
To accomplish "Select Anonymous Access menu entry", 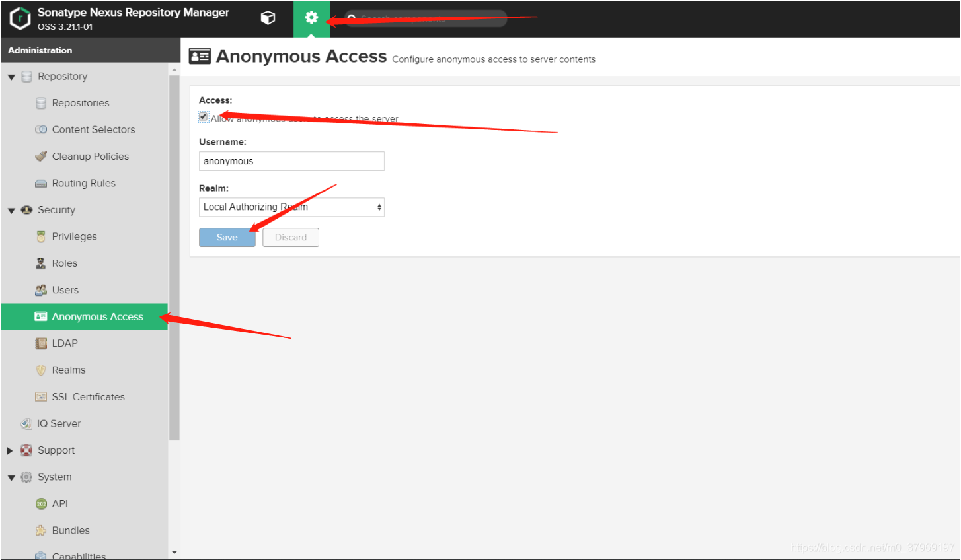I will pos(85,317).
